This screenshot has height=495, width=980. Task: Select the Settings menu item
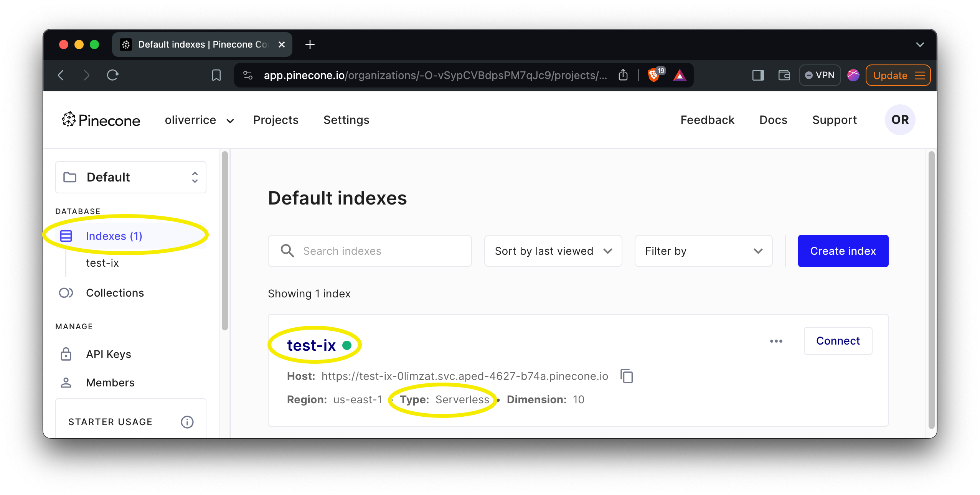[x=346, y=119]
